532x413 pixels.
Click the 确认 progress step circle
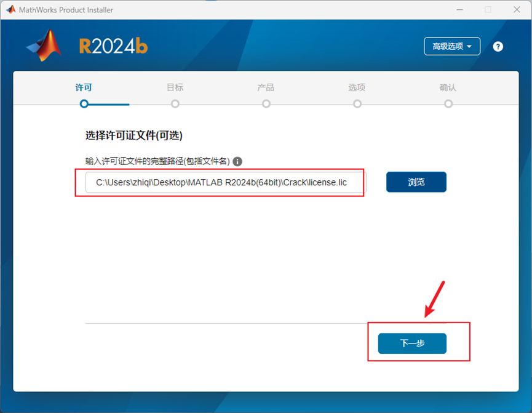[448, 104]
